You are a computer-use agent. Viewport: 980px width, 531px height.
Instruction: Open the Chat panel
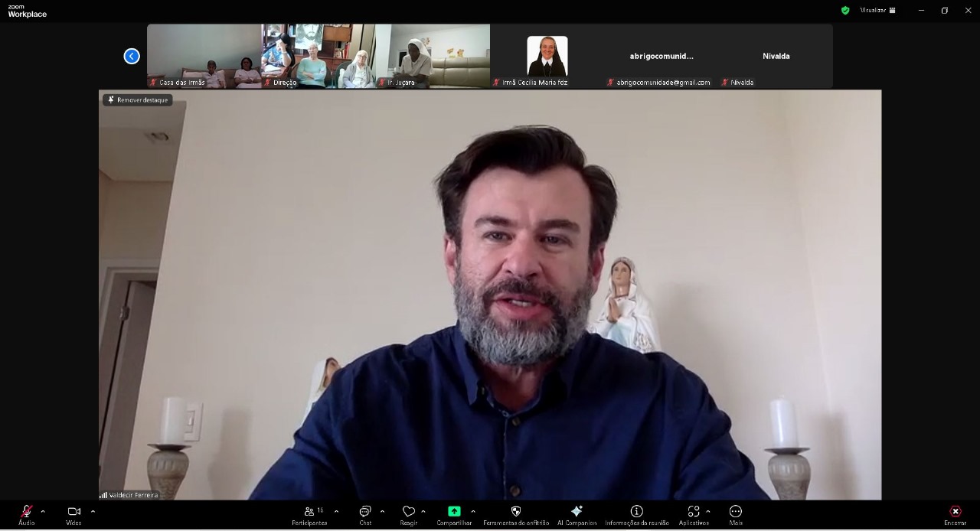(x=365, y=513)
